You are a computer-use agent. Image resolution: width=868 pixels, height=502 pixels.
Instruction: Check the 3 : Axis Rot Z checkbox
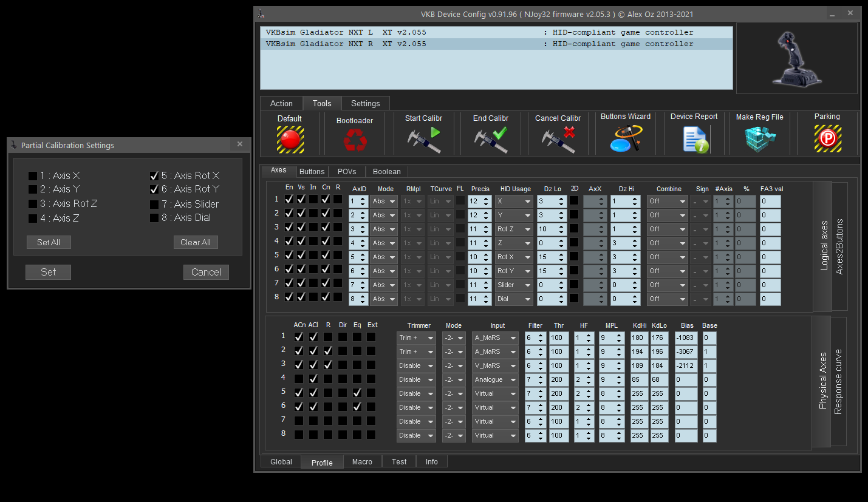pyautogui.click(x=33, y=204)
